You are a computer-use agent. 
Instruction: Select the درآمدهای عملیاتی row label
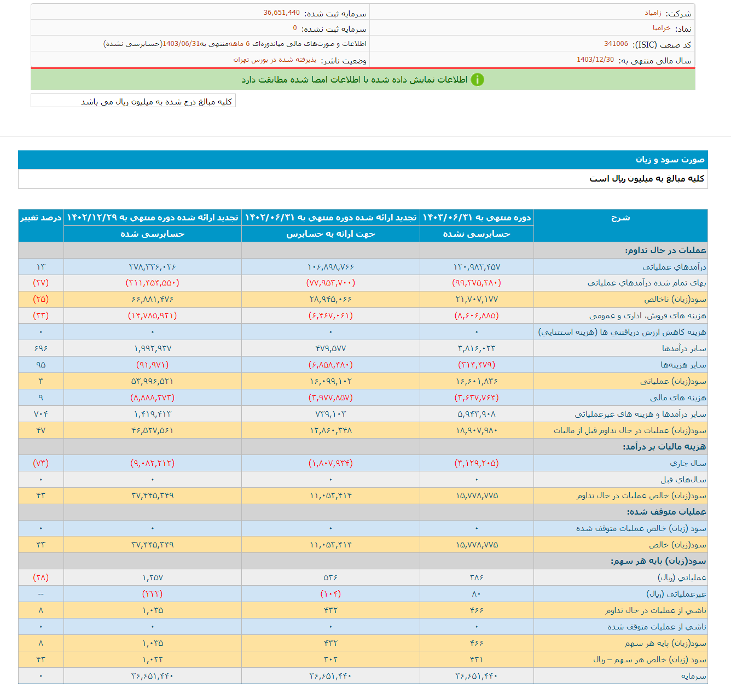click(674, 267)
